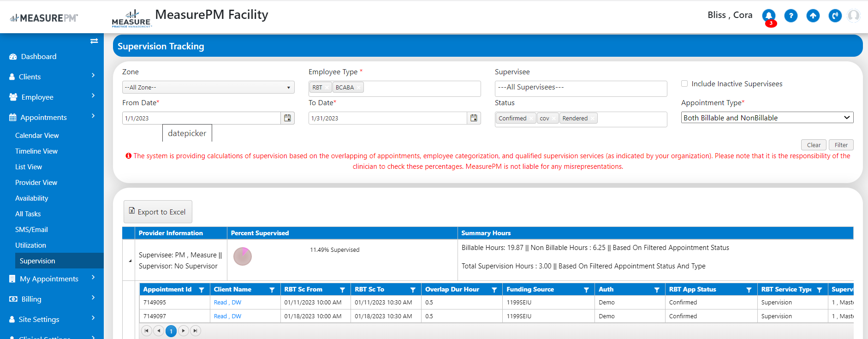The height and width of the screenshot is (339, 868).
Task: Open the notifications bell icon
Action: (769, 16)
